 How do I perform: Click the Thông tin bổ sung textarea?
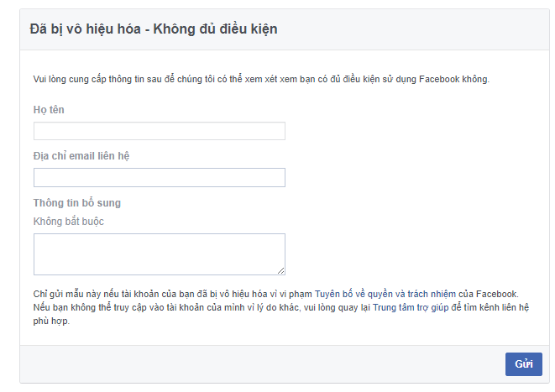pyautogui.click(x=160, y=254)
